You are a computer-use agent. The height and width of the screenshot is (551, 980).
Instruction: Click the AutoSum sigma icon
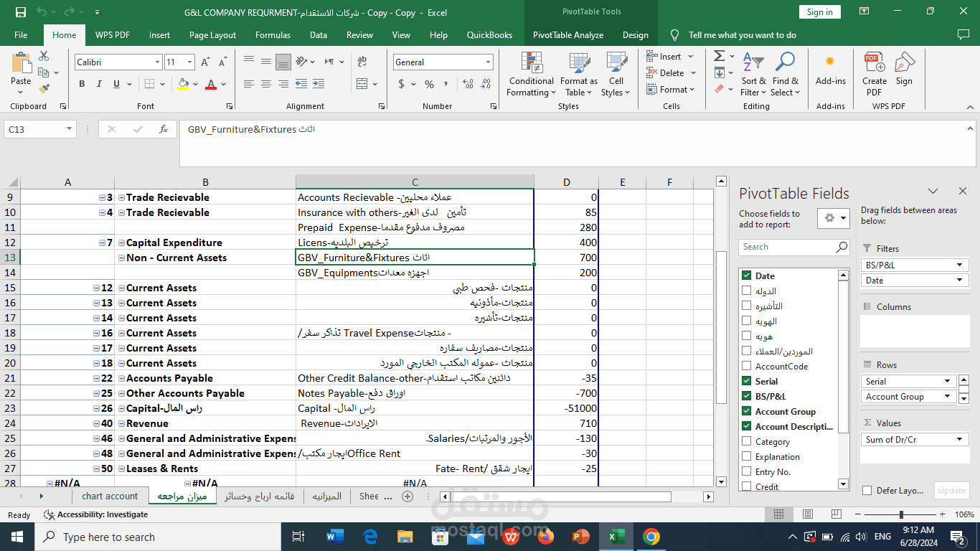tap(719, 56)
